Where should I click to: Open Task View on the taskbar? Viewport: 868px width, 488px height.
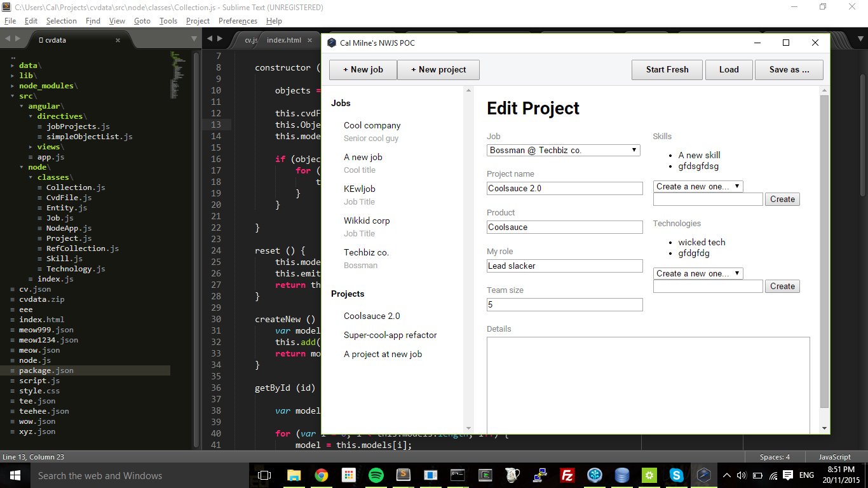264,475
